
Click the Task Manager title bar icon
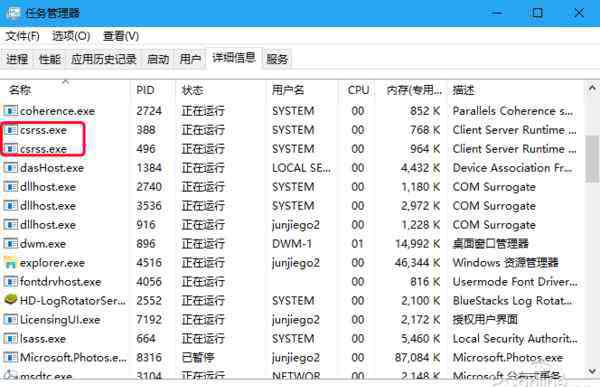13,13
